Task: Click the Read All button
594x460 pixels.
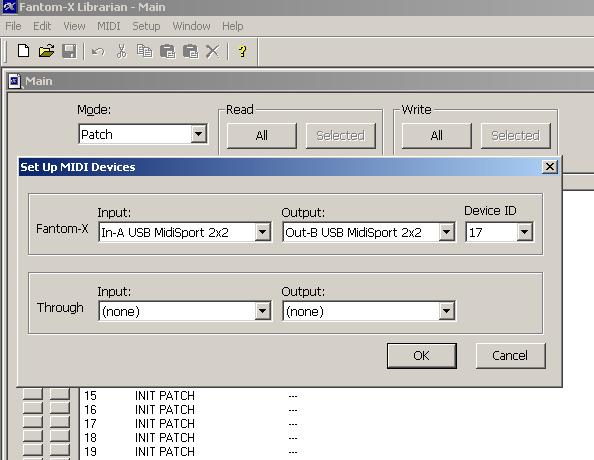Action: tap(261, 135)
